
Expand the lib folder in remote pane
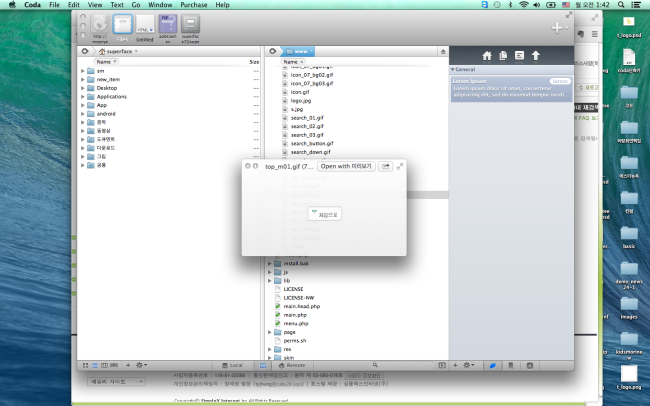tap(269, 280)
